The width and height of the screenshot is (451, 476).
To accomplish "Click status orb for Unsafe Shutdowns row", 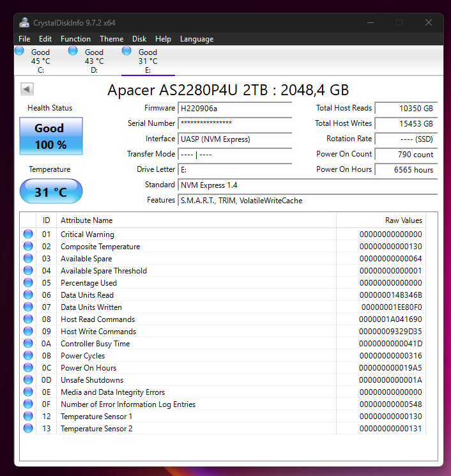I will (x=28, y=380).
